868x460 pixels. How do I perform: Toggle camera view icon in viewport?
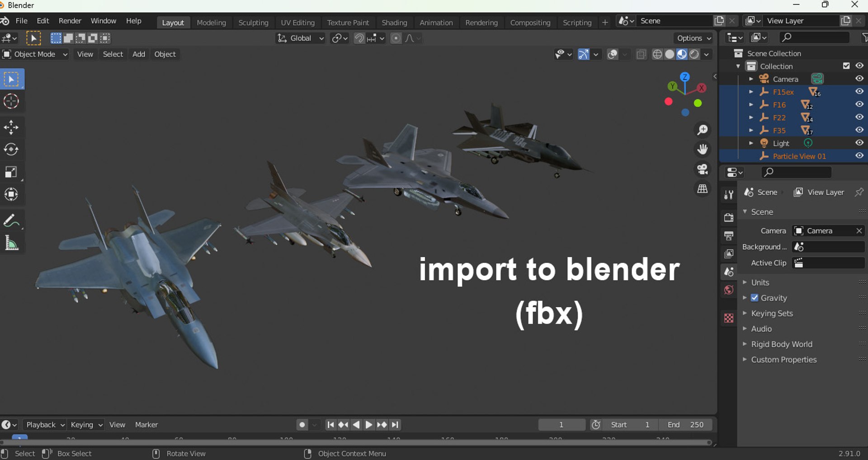[x=703, y=169]
